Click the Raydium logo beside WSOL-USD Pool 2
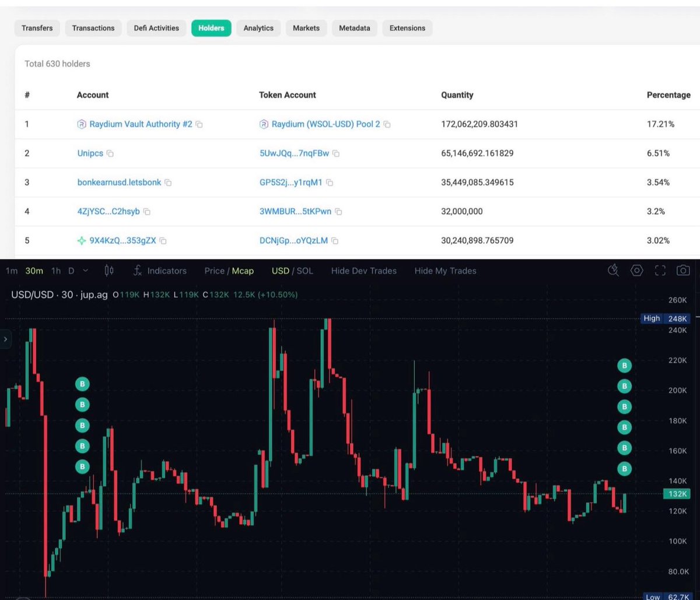The height and width of the screenshot is (600, 700). click(x=264, y=124)
